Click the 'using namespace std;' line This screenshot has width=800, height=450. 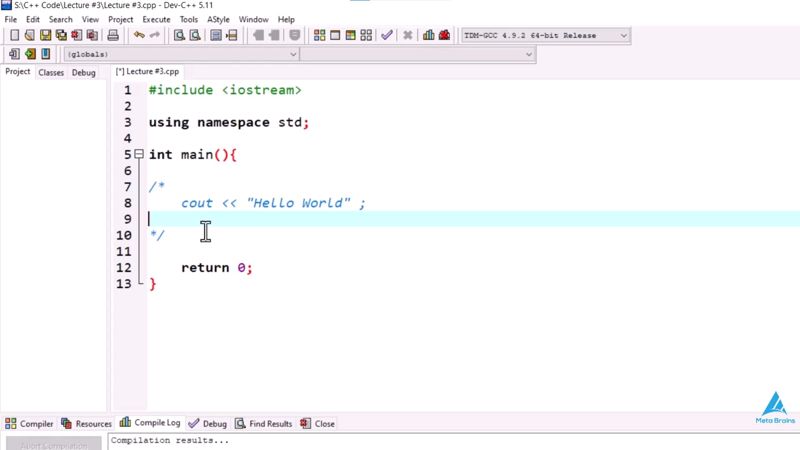(x=229, y=122)
